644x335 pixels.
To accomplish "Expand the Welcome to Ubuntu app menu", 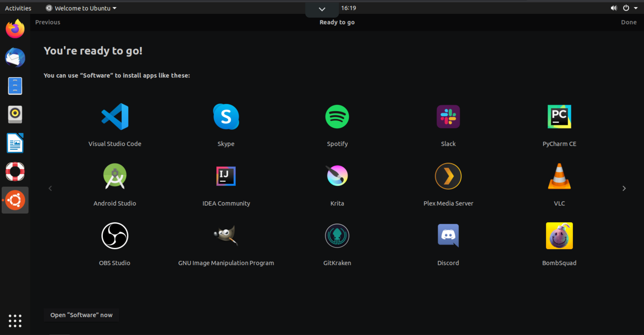I will (81, 8).
